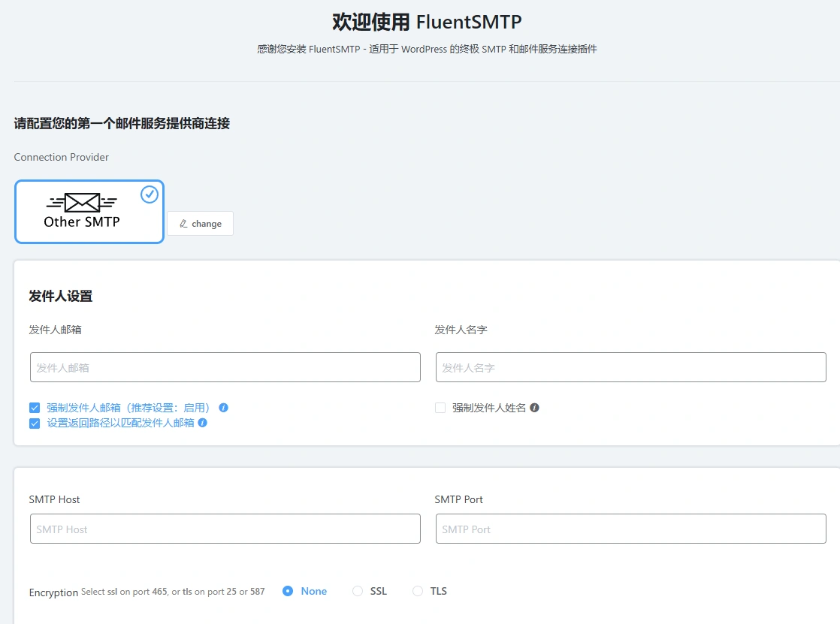Uncheck the 强制发件人邮箱 checkbox
This screenshot has height=624, width=840.
tap(35, 406)
